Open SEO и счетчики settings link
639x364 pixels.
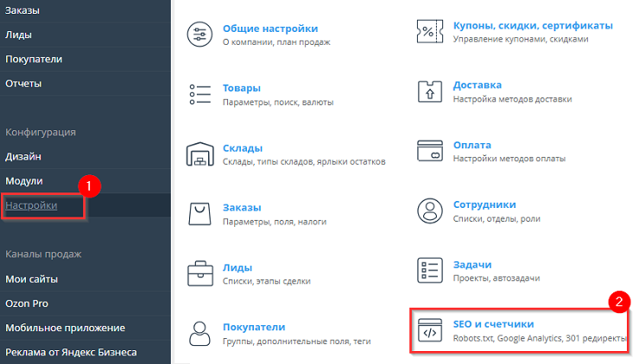(494, 324)
